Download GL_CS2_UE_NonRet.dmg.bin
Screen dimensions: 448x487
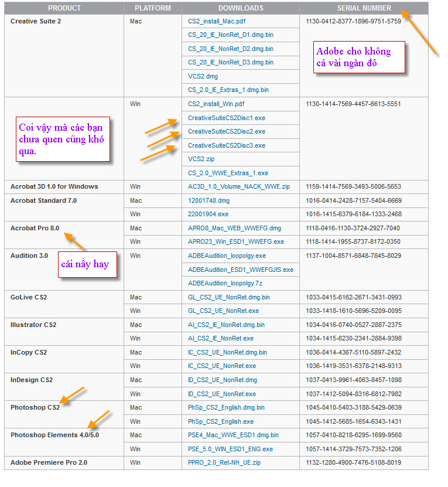pos(229,298)
